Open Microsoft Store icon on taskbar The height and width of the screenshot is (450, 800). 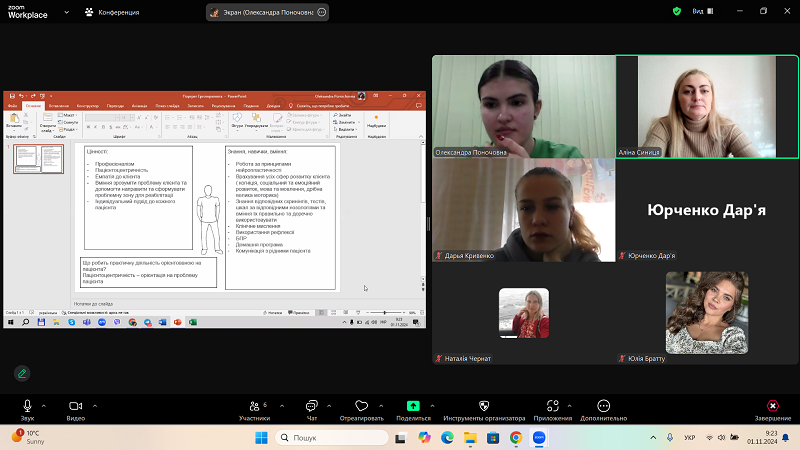493,438
